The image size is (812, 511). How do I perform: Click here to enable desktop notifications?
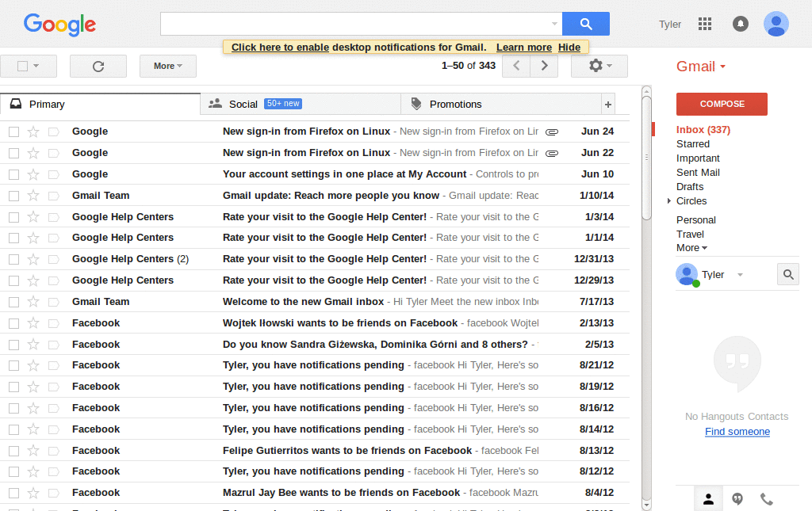click(280, 47)
